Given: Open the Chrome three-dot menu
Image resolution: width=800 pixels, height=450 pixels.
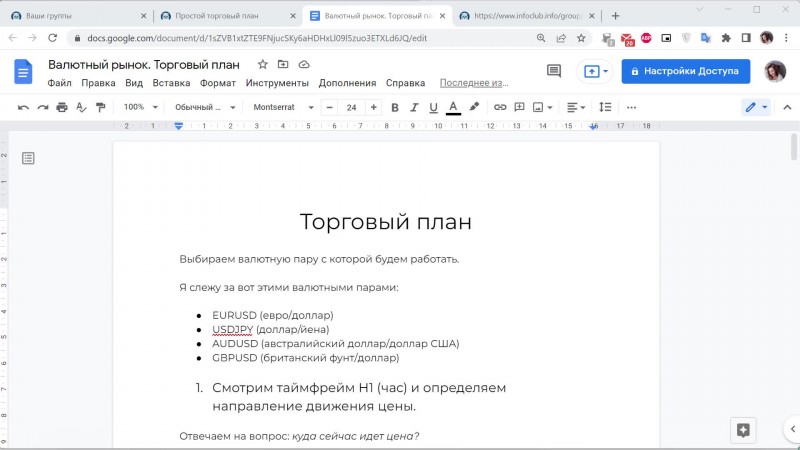Looking at the screenshot, I should pos(786,38).
